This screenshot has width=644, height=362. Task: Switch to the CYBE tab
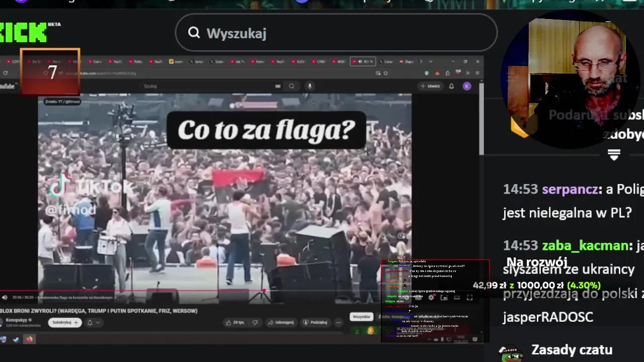(318, 61)
